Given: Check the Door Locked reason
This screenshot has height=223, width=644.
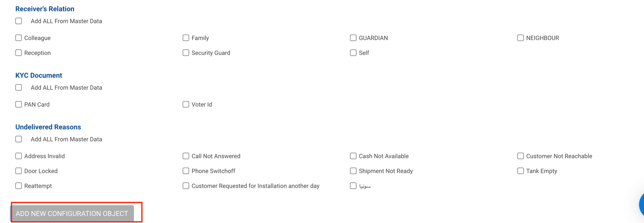Looking at the screenshot, I should click(x=19, y=171).
